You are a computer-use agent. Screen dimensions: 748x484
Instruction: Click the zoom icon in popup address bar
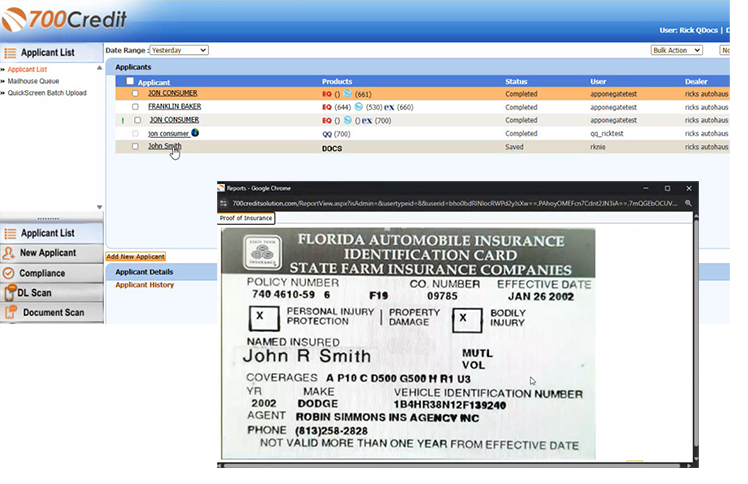coord(689,202)
